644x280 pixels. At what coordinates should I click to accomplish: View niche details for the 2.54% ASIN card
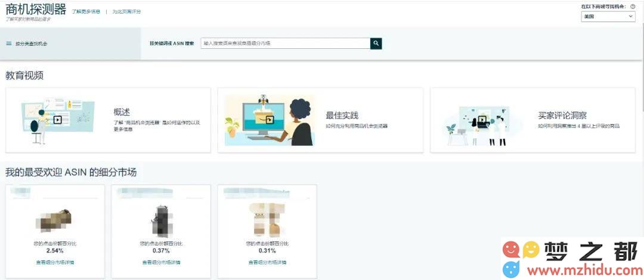click(55, 262)
